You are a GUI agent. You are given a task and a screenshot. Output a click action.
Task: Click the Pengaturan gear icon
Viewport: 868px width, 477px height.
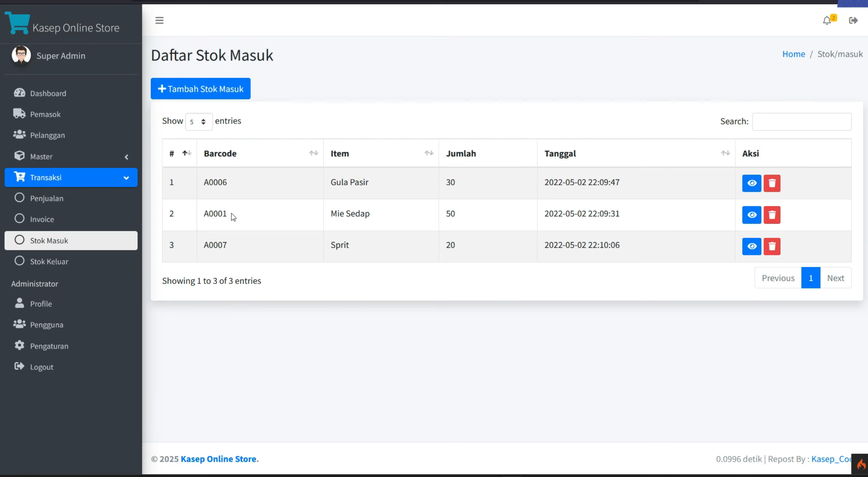click(x=19, y=345)
